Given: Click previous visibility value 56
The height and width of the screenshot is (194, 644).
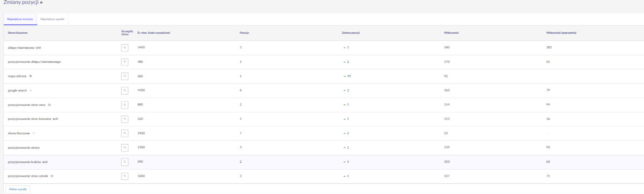Looking at the screenshot, I should 548,119.
